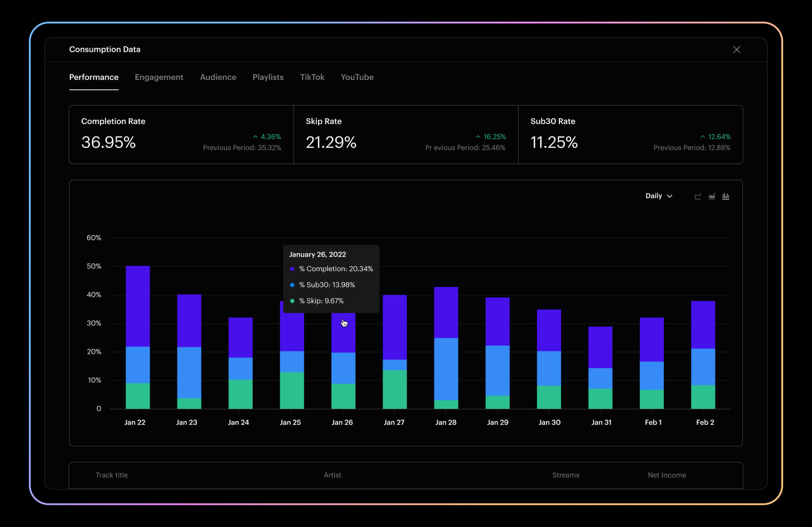Switch chart to line graph view
The image size is (812, 527).
[x=697, y=196]
